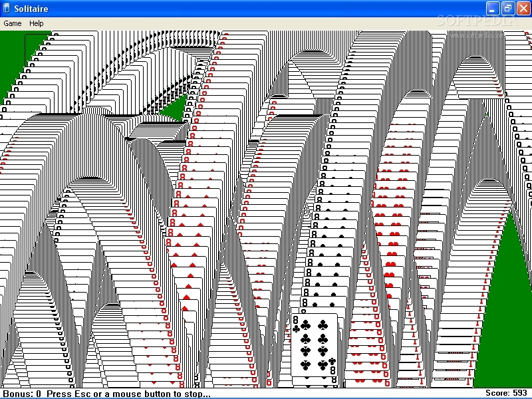Viewport: 532px width, 399px height.
Task: Click the Bonus: 0 status text
Action: pos(22,394)
